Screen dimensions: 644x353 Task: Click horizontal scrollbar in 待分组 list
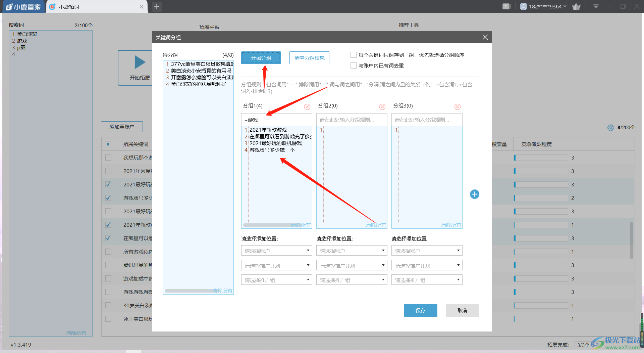(x=191, y=291)
